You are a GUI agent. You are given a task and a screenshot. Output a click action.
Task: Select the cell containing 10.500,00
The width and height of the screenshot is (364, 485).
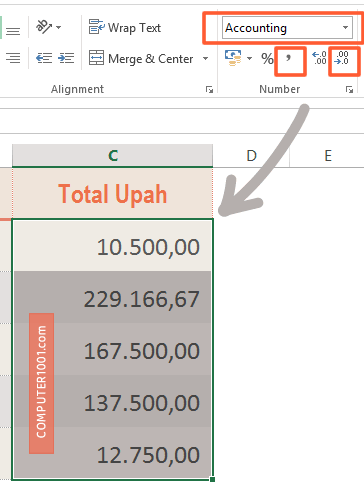click(112, 245)
